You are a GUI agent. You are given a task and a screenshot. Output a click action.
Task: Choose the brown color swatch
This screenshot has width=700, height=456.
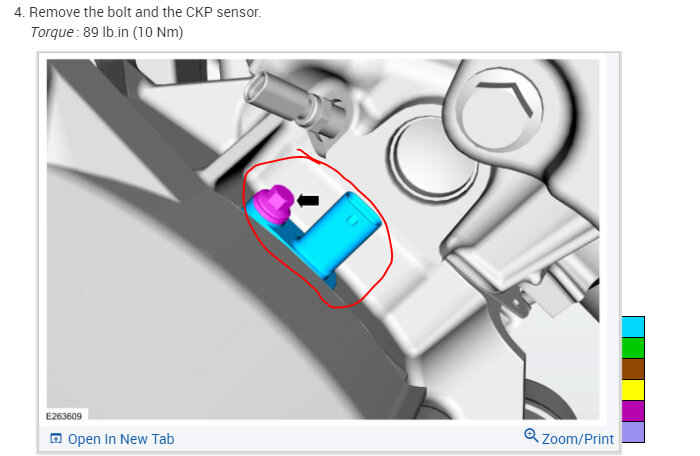(633, 369)
